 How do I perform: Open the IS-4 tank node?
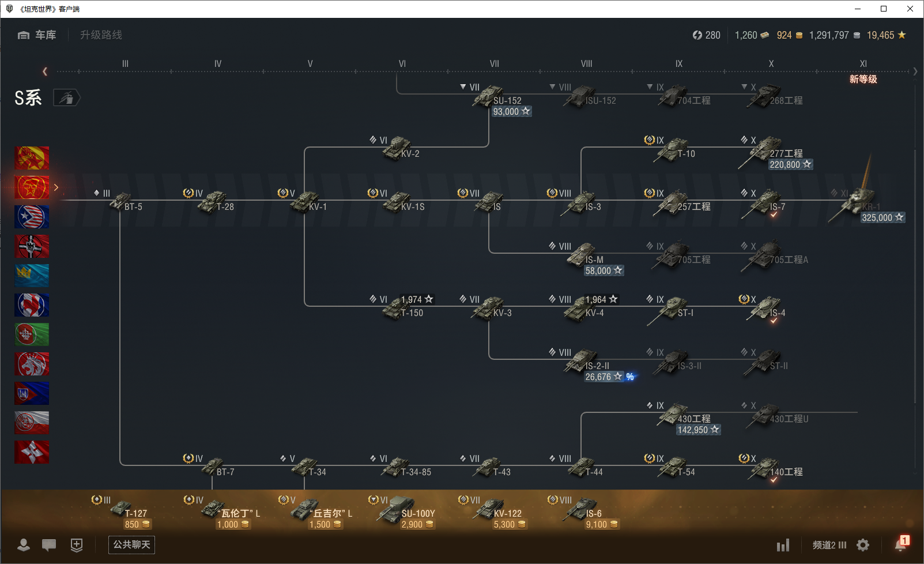(x=767, y=310)
